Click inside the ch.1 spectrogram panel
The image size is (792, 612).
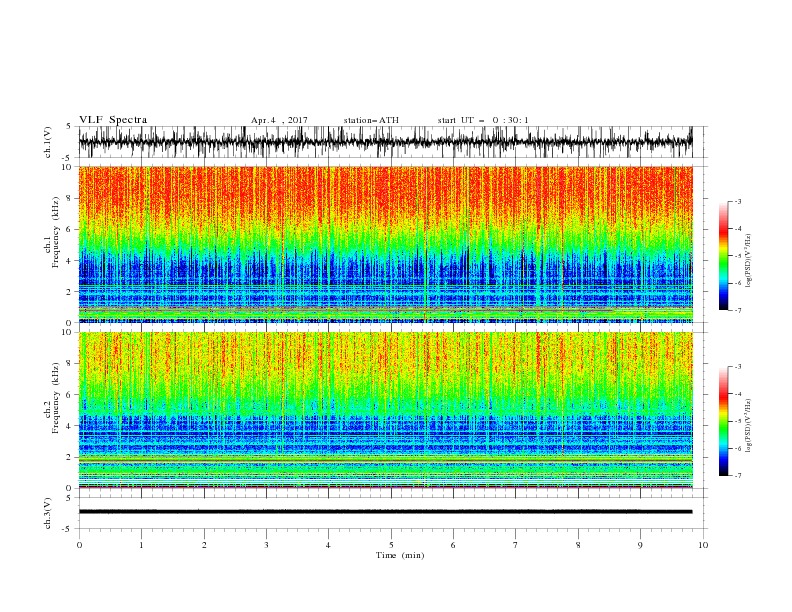point(385,244)
